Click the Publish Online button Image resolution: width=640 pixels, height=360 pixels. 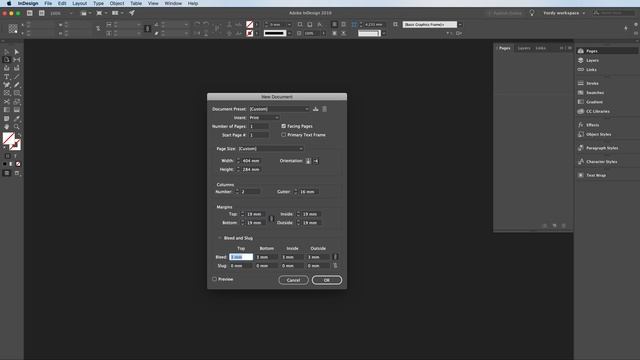[504, 13]
